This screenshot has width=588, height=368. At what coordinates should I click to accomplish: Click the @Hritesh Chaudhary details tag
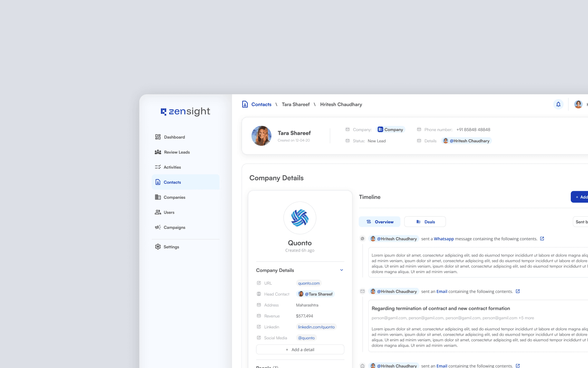(466, 141)
